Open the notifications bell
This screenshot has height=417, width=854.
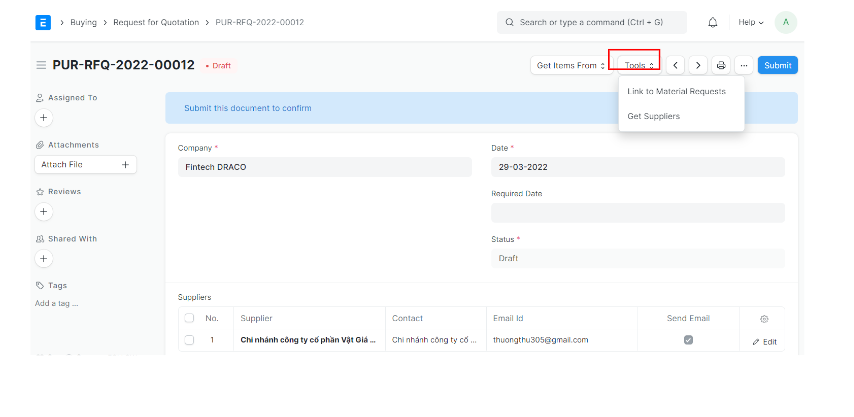tap(713, 22)
